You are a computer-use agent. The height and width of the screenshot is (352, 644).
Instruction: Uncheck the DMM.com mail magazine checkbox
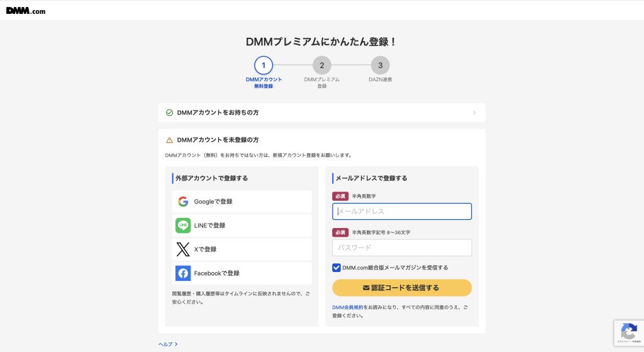[336, 268]
